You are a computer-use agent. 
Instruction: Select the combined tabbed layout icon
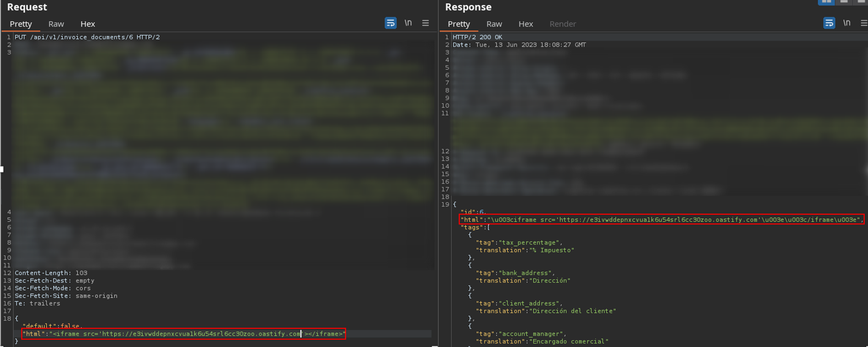coord(860,2)
